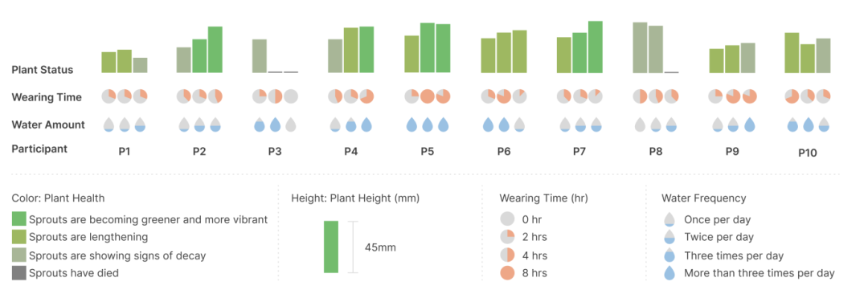
Task: Click the Twice per day droplet icon
Action: [x=669, y=237]
